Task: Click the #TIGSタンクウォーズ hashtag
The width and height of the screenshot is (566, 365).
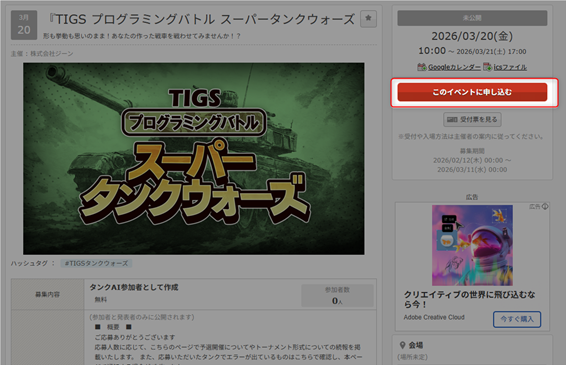Action: (96, 263)
